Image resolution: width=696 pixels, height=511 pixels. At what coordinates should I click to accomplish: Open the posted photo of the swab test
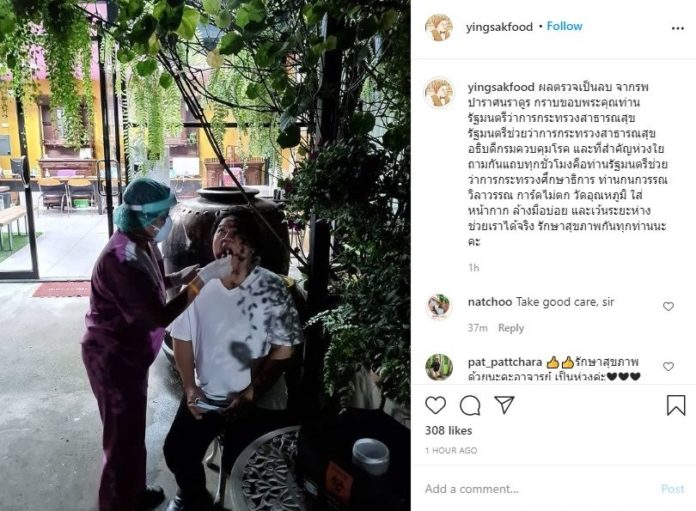coord(205,255)
